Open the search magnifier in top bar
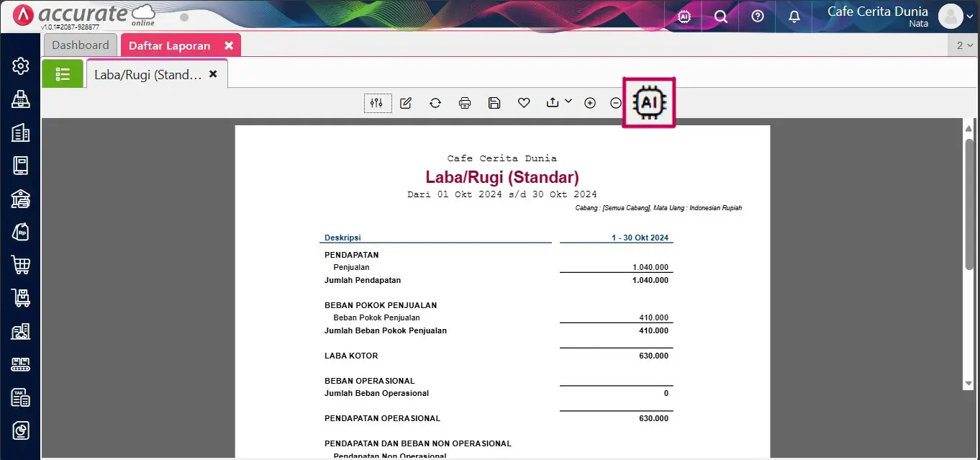Image resolution: width=980 pixels, height=460 pixels. click(721, 16)
